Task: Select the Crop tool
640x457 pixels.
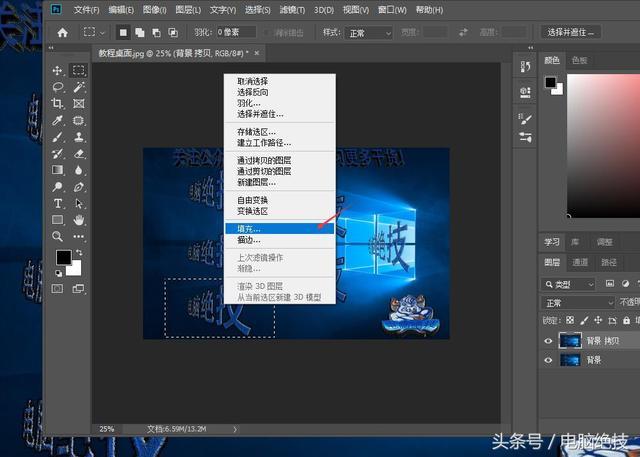Action: 57,103
